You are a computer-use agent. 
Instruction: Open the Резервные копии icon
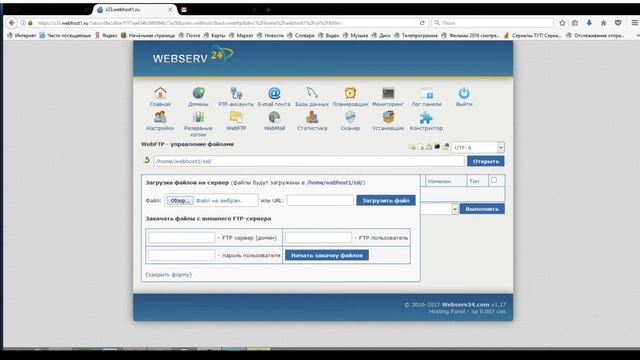pyautogui.click(x=198, y=118)
